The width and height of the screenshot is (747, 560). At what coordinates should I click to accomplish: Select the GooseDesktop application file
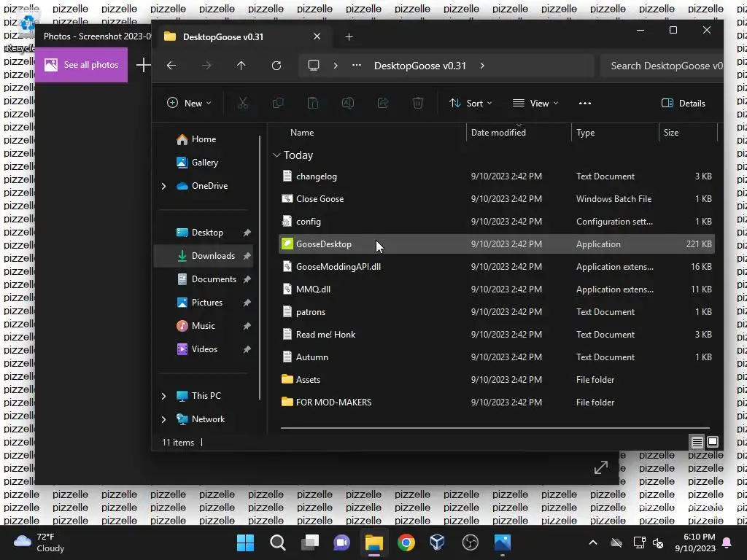click(496, 244)
